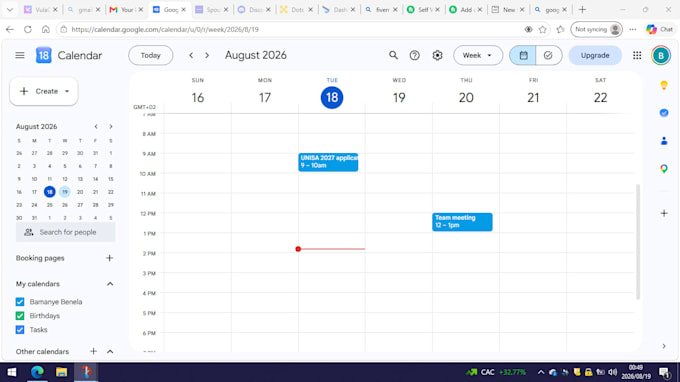Open Windows Start menu
The width and height of the screenshot is (680, 382).
[x=12, y=372]
